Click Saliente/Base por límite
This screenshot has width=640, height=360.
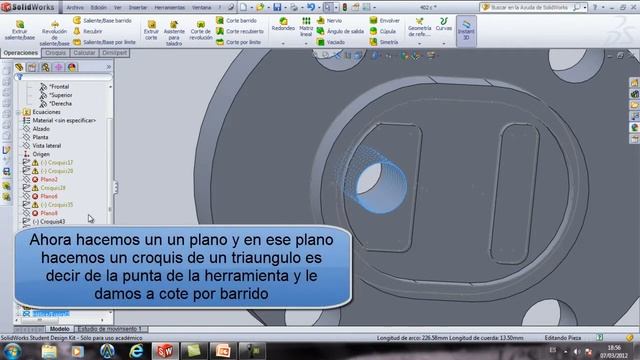click(104, 42)
